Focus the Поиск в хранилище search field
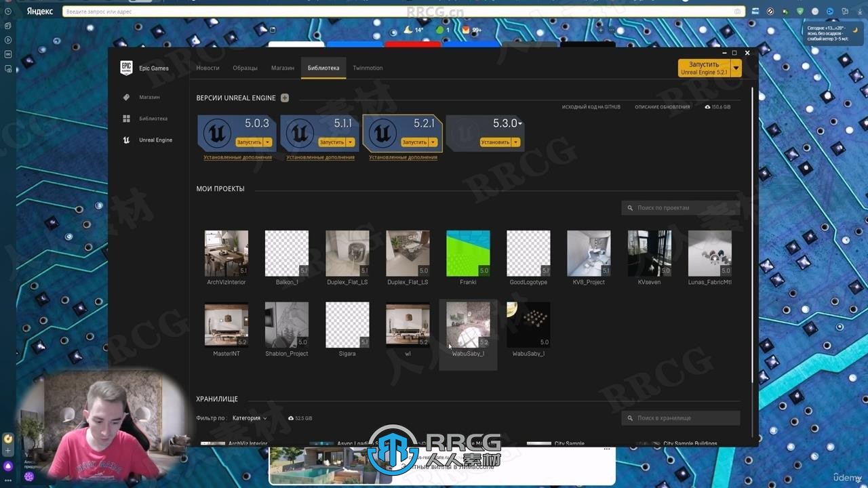Screen dimensions: 868x488 pyautogui.click(x=680, y=418)
